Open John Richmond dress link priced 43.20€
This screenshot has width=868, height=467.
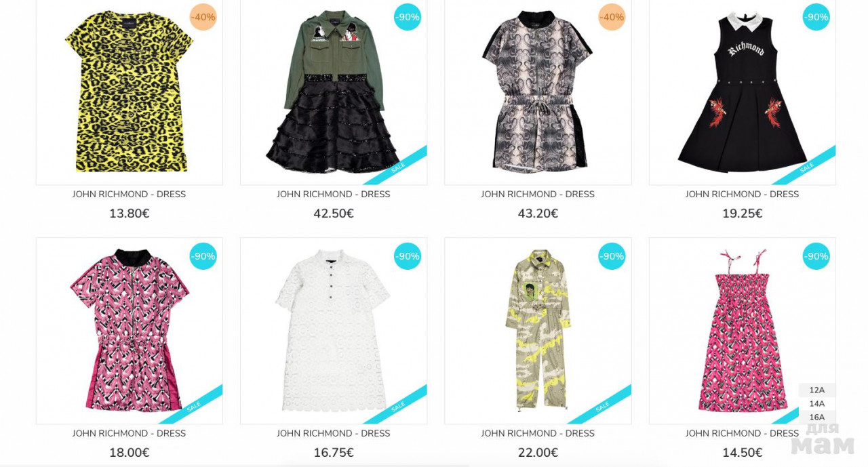pyautogui.click(x=538, y=194)
